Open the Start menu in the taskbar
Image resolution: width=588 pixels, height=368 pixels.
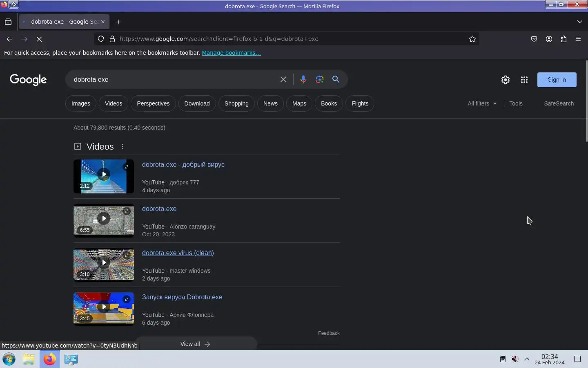coord(9,359)
